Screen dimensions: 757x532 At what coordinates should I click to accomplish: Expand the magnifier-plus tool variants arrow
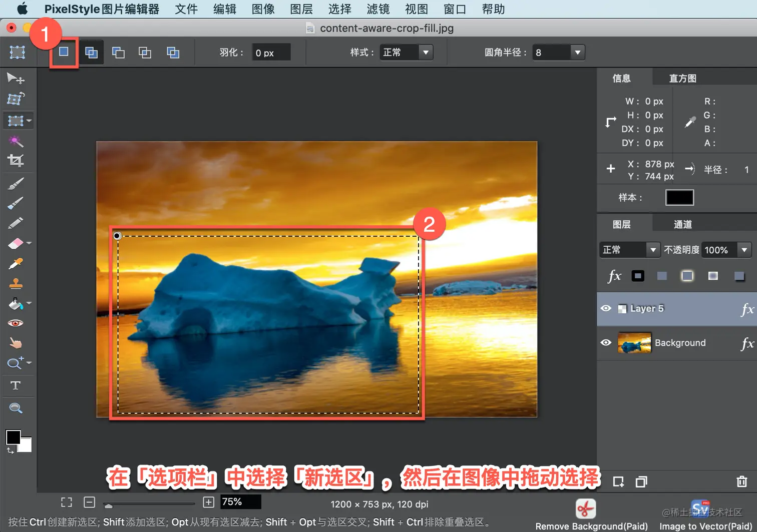pos(29,363)
